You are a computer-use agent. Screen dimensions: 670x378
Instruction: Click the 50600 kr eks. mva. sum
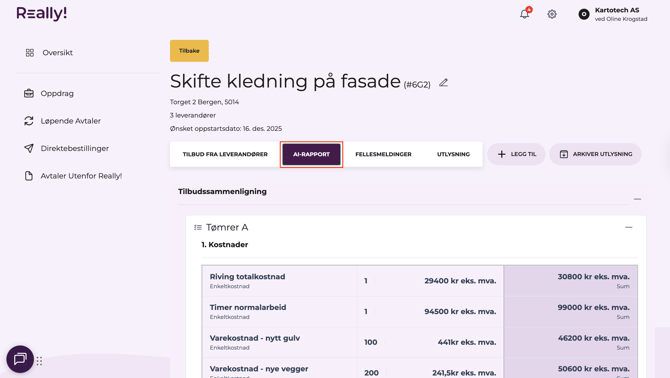point(594,369)
